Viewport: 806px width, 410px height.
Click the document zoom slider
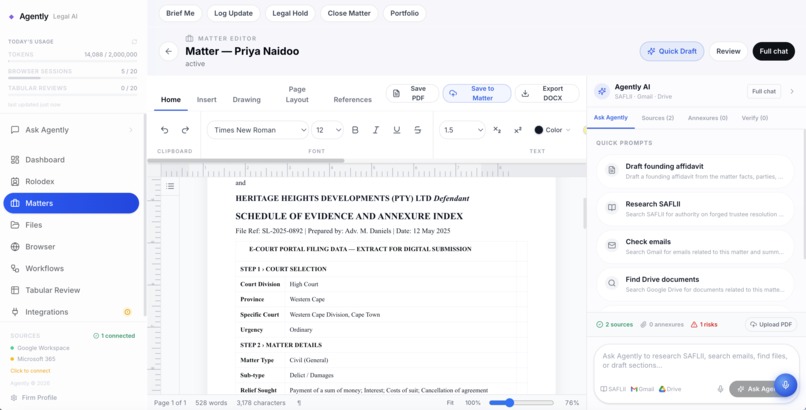pos(521,403)
